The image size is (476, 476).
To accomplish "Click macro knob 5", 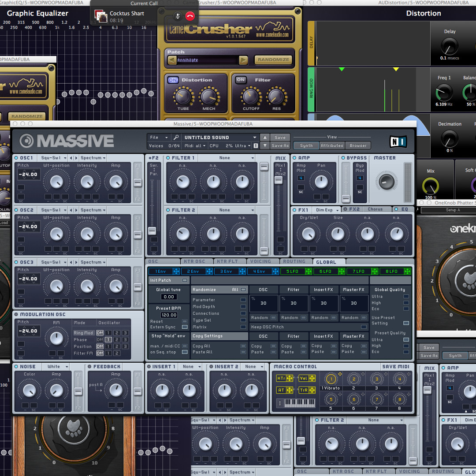I will tap(331, 399).
